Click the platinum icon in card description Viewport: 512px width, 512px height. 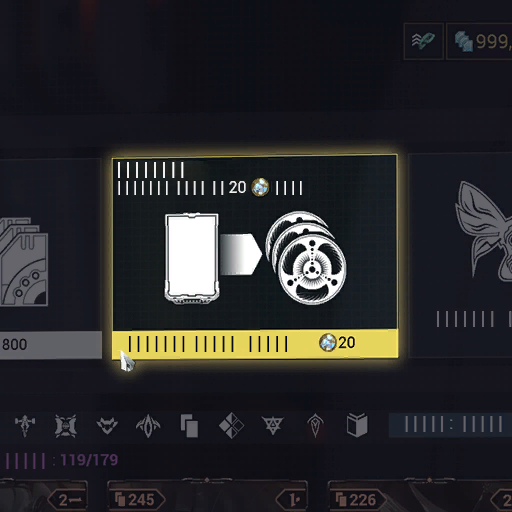[x=260, y=187]
